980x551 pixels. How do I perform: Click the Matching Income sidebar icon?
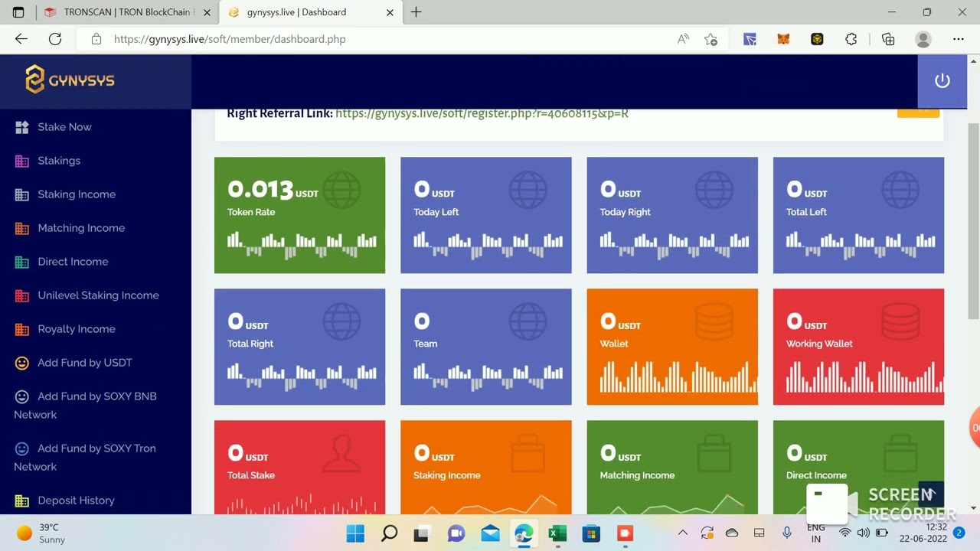point(22,228)
